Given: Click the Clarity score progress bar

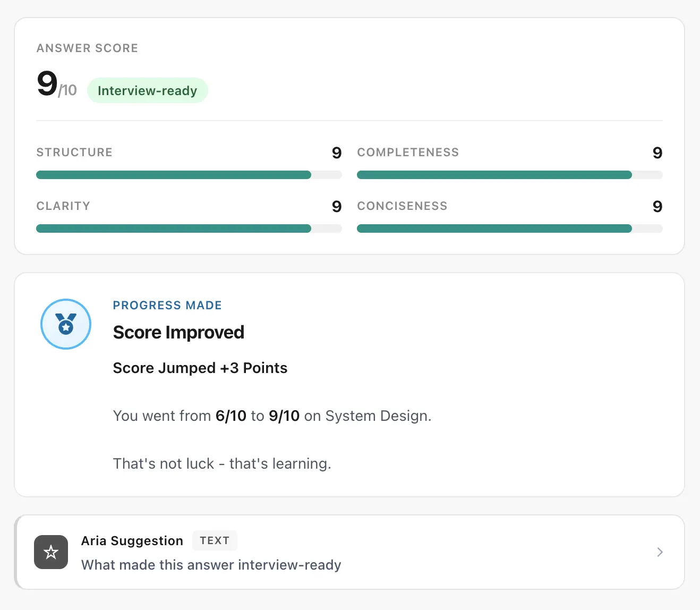Looking at the screenshot, I should [189, 228].
